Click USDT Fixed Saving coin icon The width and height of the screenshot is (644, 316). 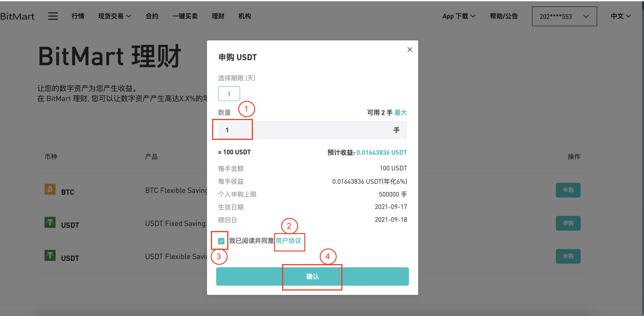coord(50,222)
